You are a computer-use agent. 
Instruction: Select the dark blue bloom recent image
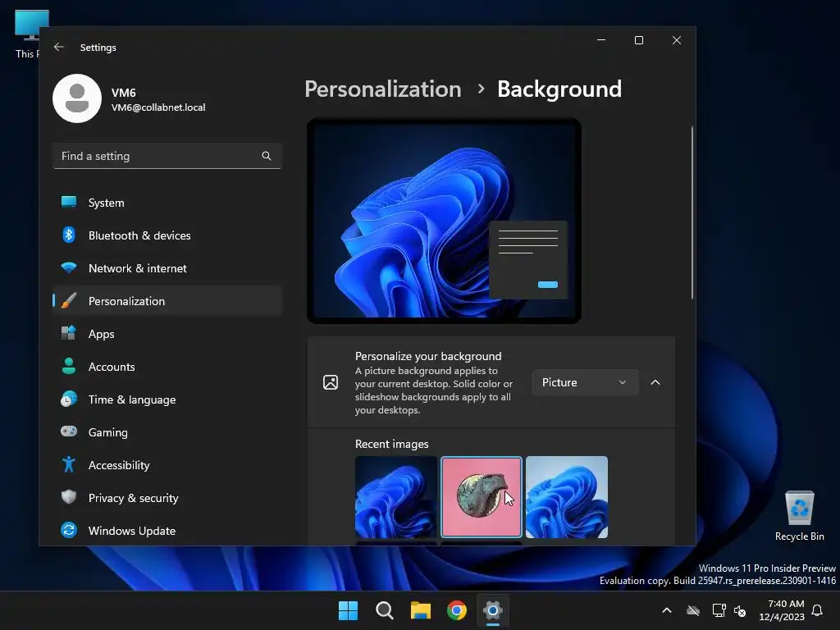(x=396, y=497)
